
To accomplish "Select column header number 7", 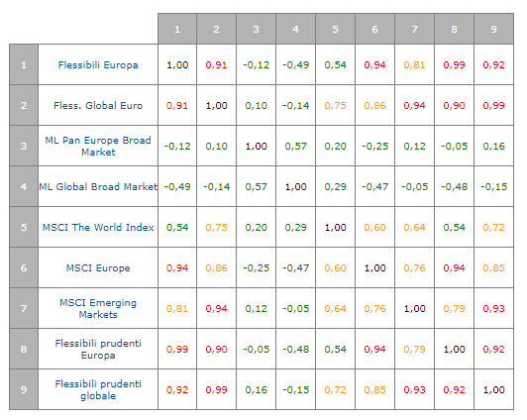I will (415, 30).
